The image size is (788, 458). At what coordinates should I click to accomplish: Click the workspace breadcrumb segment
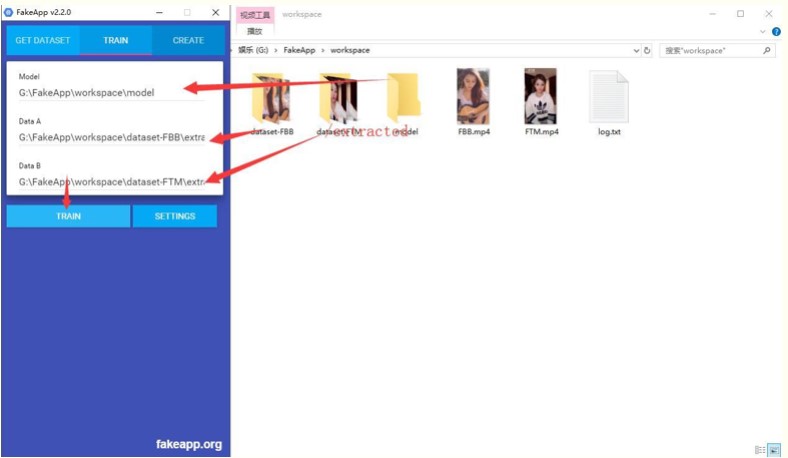tap(350, 50)
